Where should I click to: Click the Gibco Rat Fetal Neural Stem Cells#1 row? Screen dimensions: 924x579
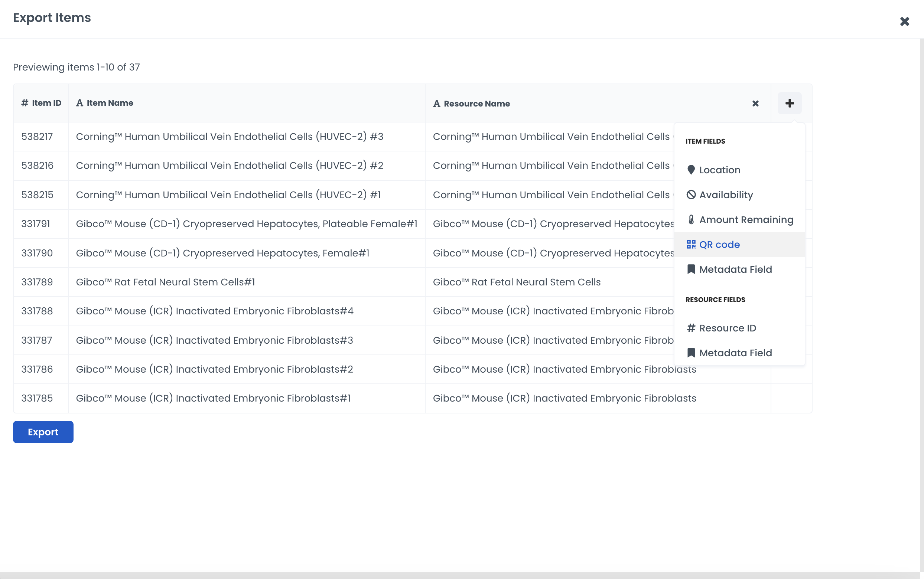point(166,282)
